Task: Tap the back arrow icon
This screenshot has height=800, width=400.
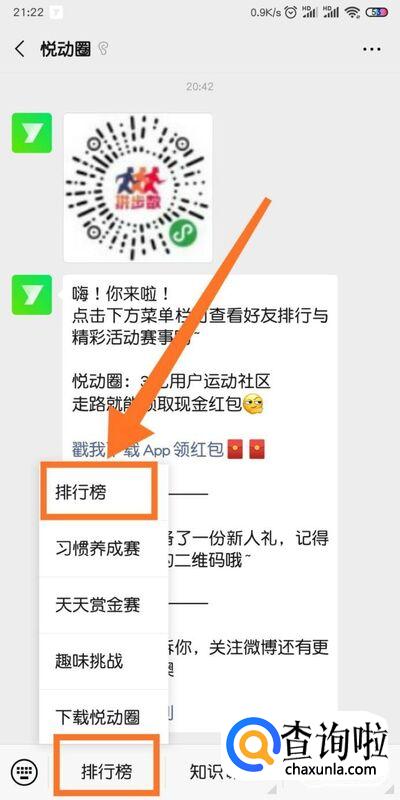Action: 20,49
